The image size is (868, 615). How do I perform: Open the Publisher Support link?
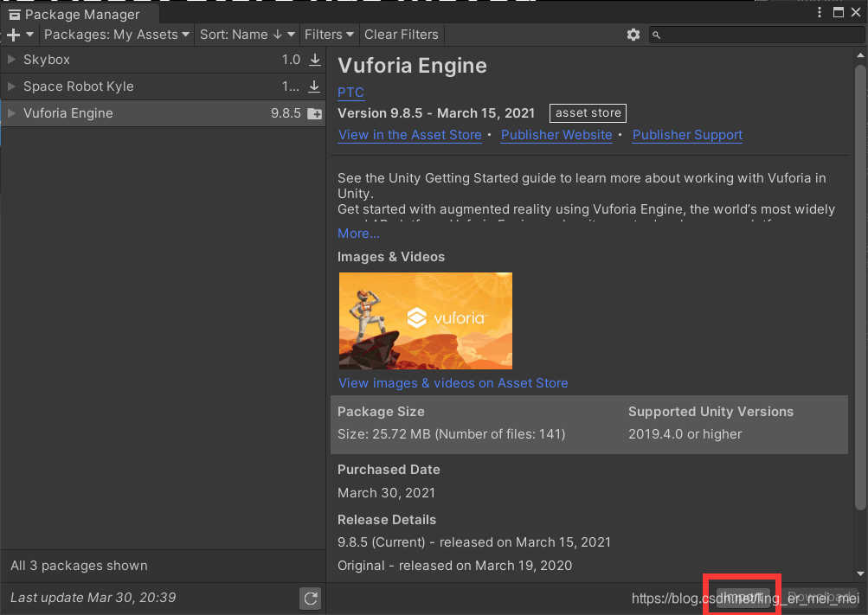tap(687, 135)
